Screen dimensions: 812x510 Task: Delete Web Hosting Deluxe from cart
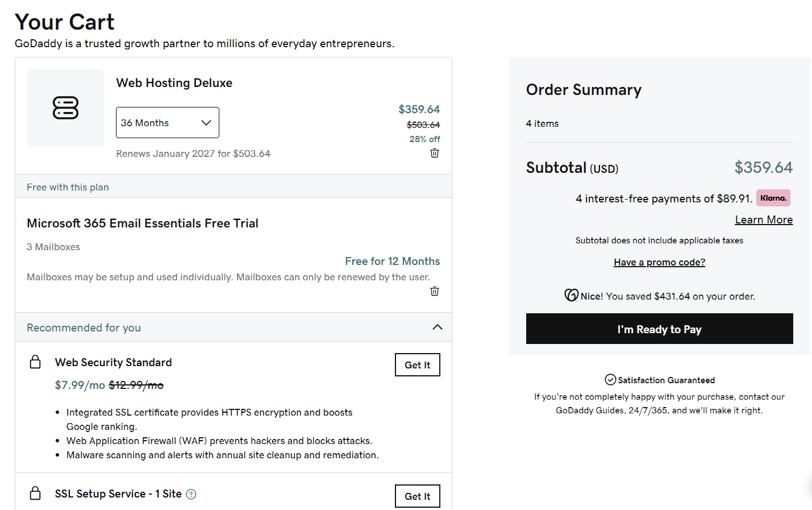point(435,153)
